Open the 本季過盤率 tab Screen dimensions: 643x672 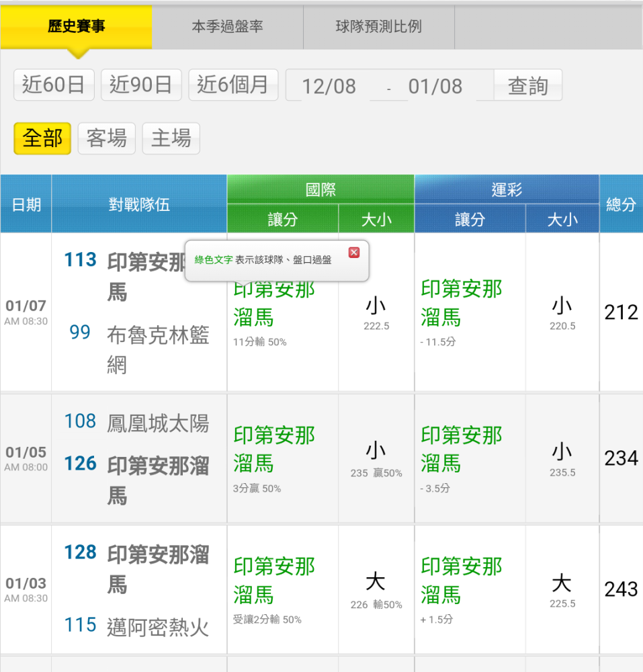click(x=228, y=27)
